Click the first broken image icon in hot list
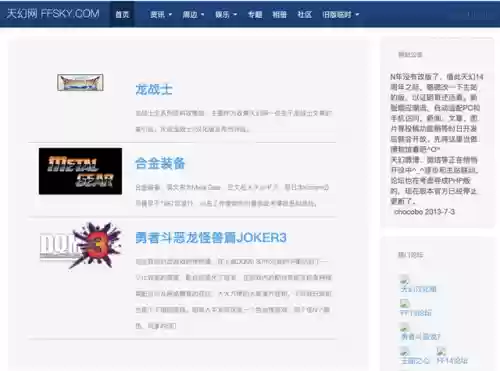This screenshot has width=500, height=371. click(x=404, y=279)
